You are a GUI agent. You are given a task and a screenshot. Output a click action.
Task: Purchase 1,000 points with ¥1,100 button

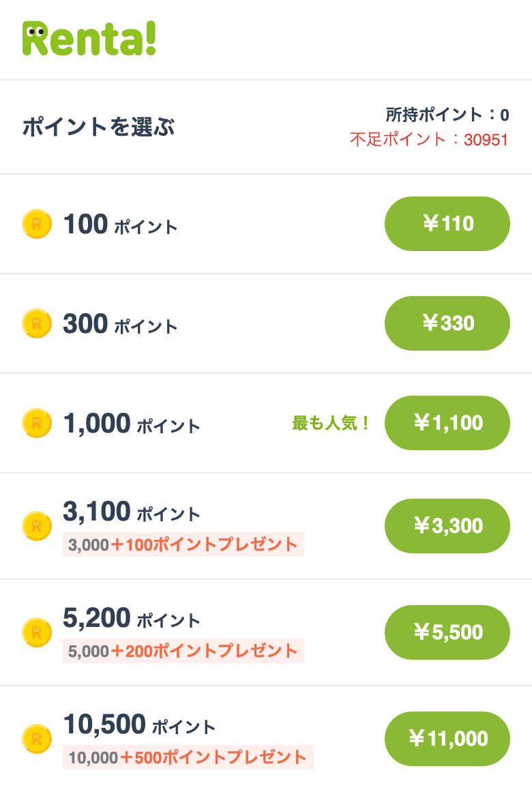(x=447, y=423)
